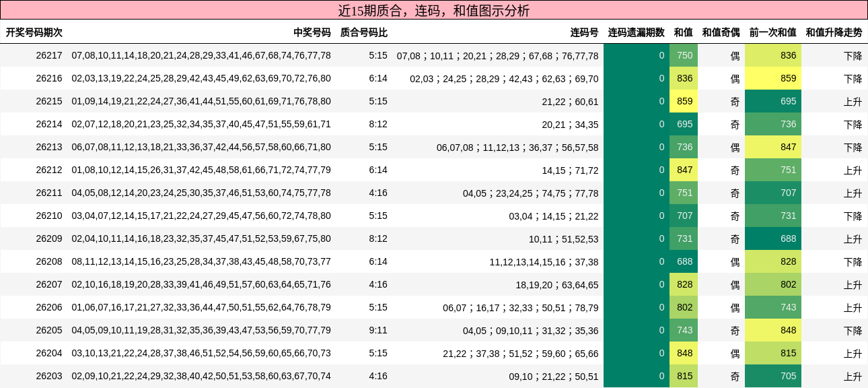Select period number 26207
868x388 pixels.
(x=49, y=284)
